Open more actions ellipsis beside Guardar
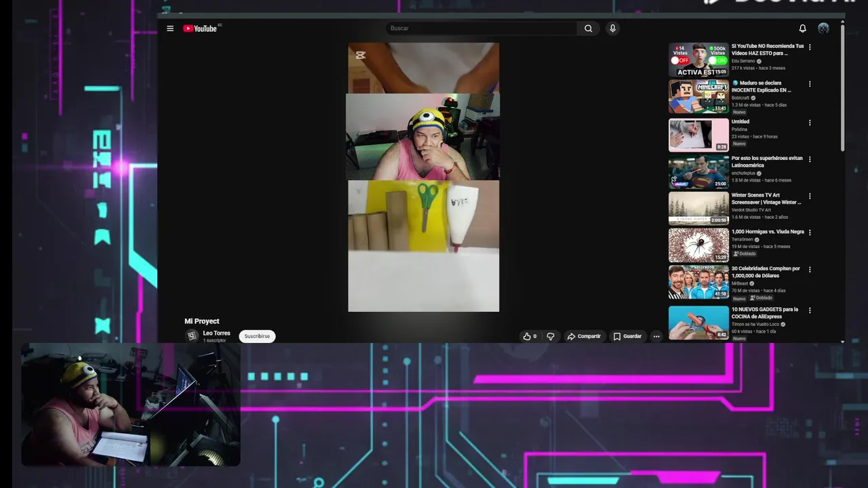The width and height of the screenshot is (868, 488). pos(656,336)
